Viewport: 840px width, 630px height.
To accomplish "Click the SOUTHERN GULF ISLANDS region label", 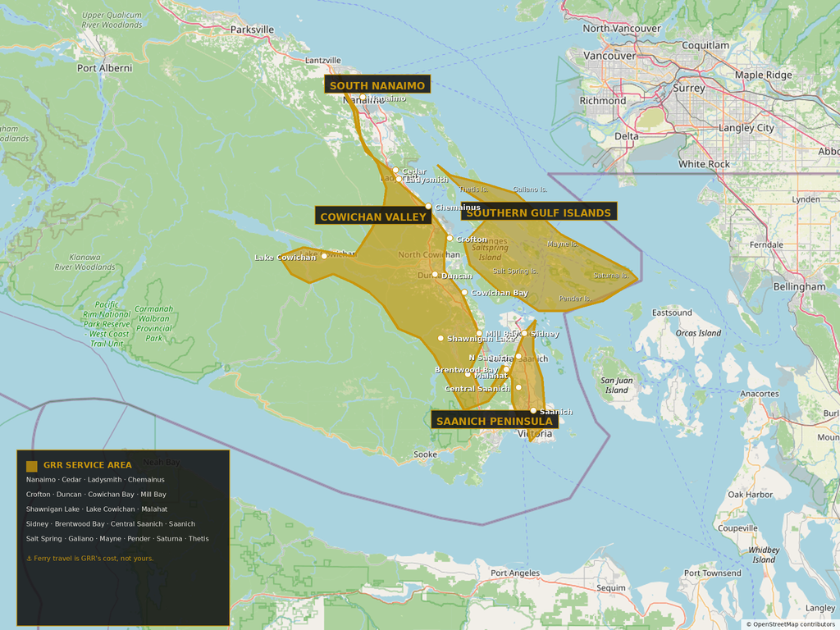I will (538, 212).
